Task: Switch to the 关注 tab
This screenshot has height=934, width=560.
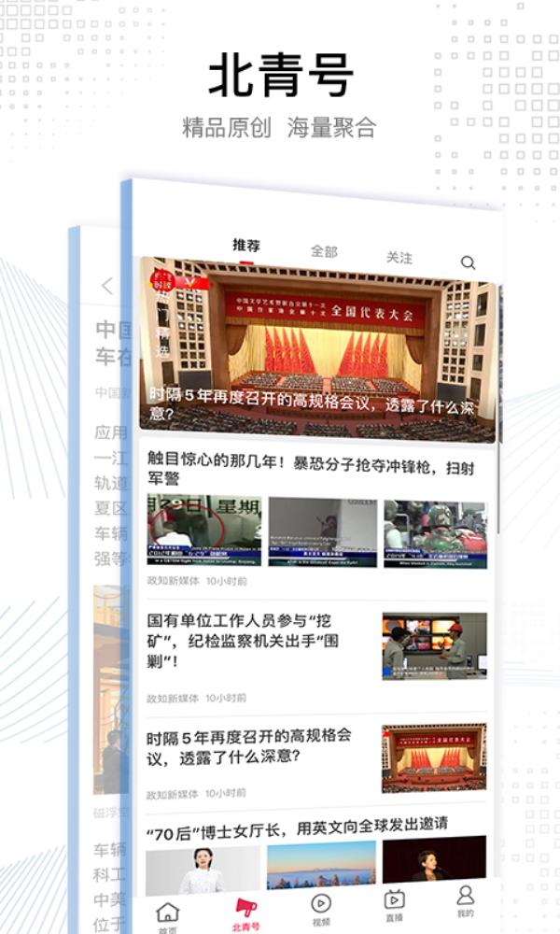Action: tap(399, 257)
